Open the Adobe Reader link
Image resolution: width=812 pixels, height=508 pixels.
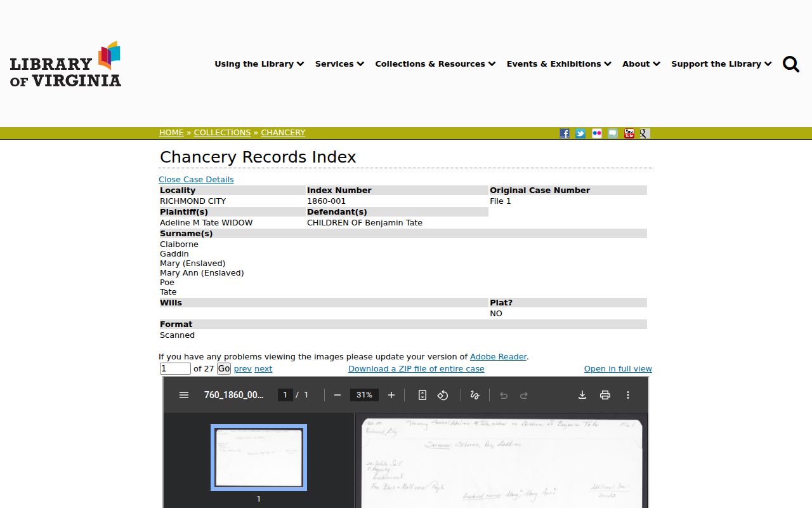tap(498, 357)
